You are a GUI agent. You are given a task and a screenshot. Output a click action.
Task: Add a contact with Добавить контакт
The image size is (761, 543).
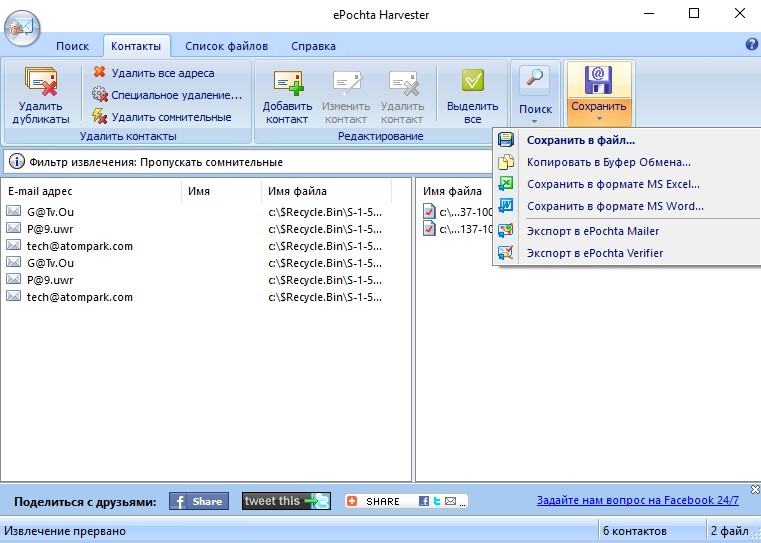pyautogui.click(x=287, y=96)
